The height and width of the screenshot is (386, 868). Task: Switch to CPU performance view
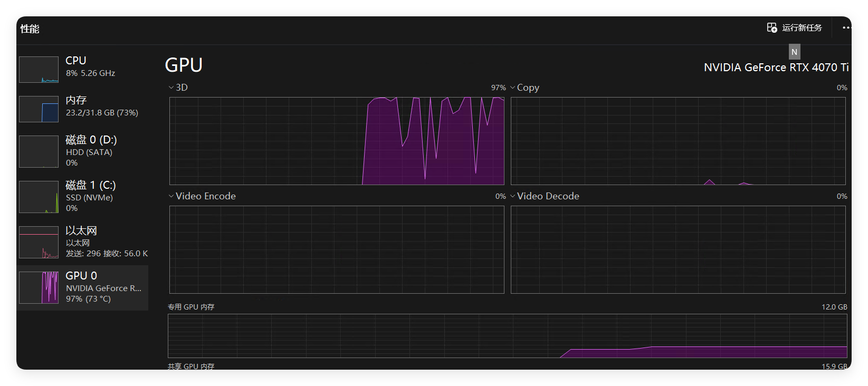(76, 61)
